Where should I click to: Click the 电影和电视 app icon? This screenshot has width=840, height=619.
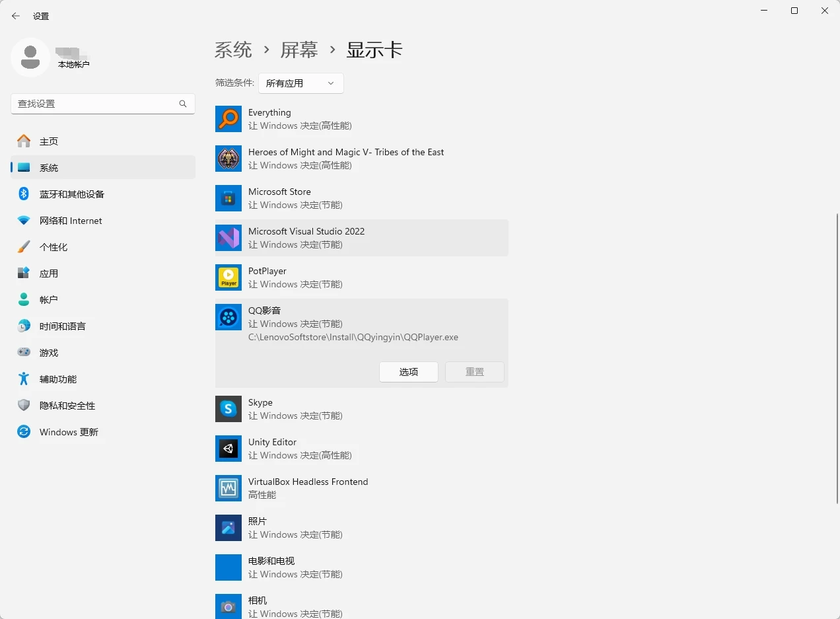pyautogui.click(x=228, y=567)
